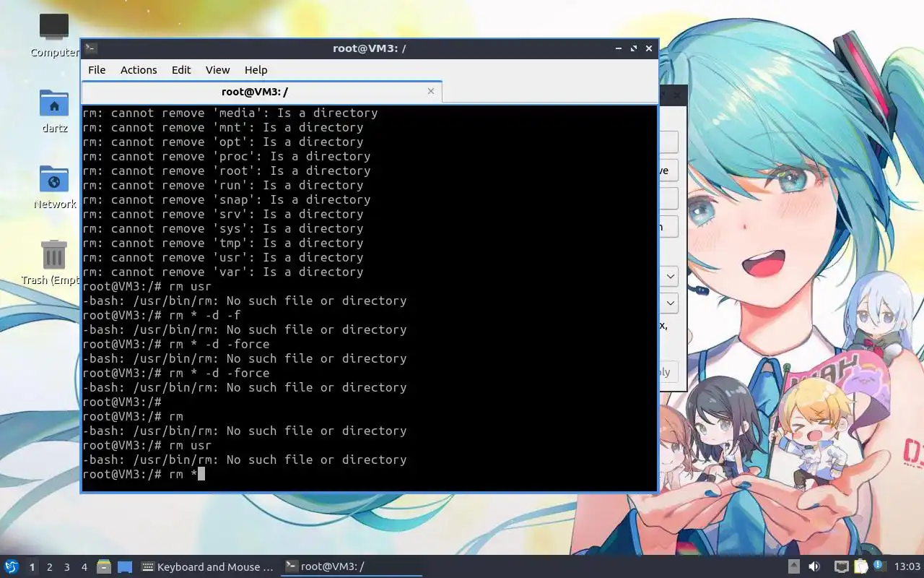Viewport: 924px width, 578px height.
Task: Click the update notification tray icon
Action: [879, 566]
